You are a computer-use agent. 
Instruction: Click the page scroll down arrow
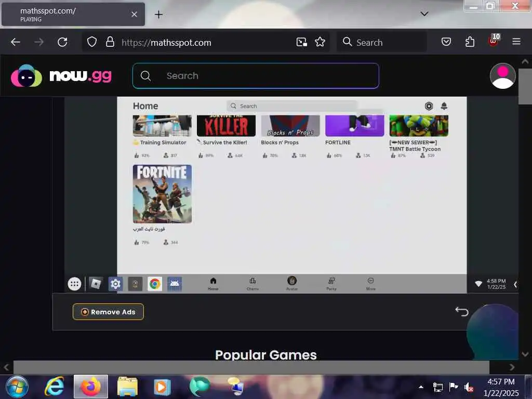[525, 354]
